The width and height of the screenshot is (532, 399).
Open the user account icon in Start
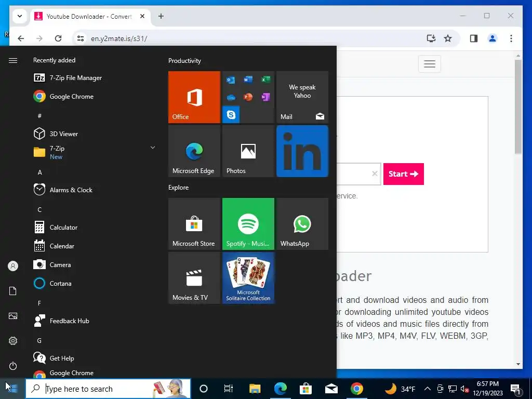point(13,266)
